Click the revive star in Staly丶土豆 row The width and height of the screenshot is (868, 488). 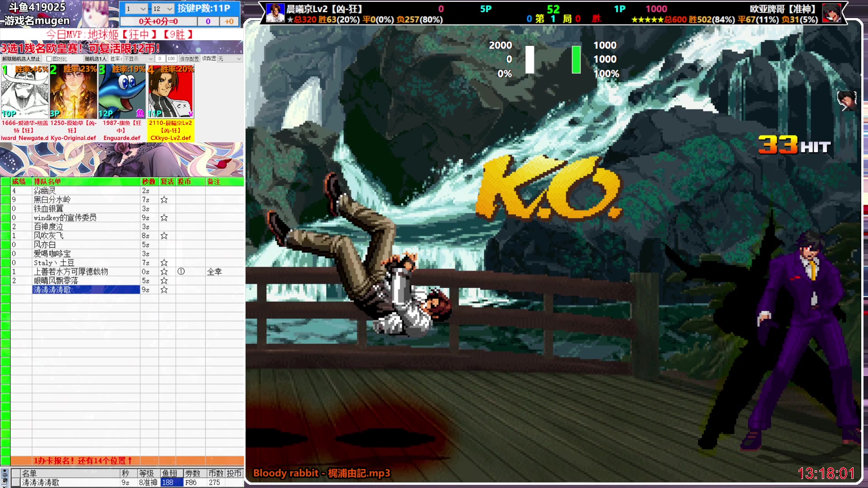point(164,263)
